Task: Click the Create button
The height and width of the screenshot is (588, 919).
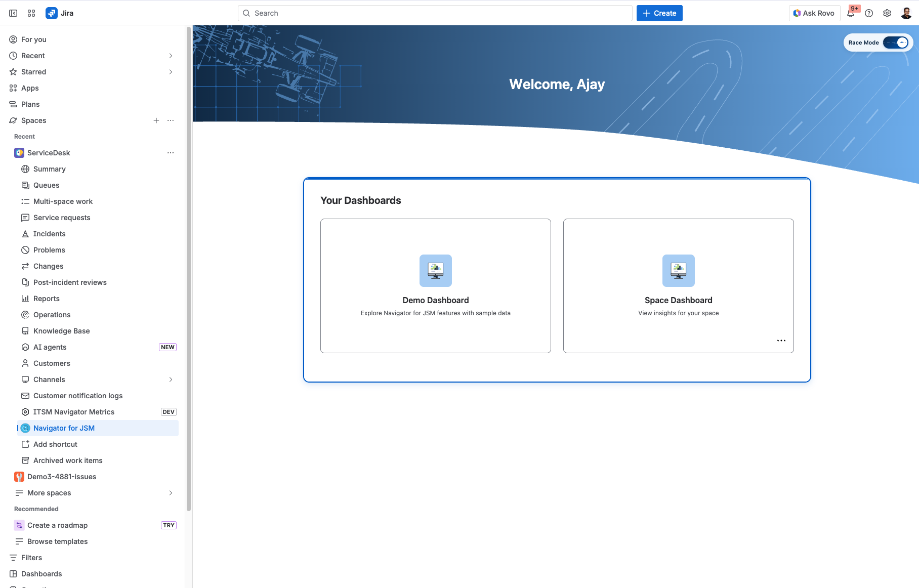Action: [x=659, y=13]
